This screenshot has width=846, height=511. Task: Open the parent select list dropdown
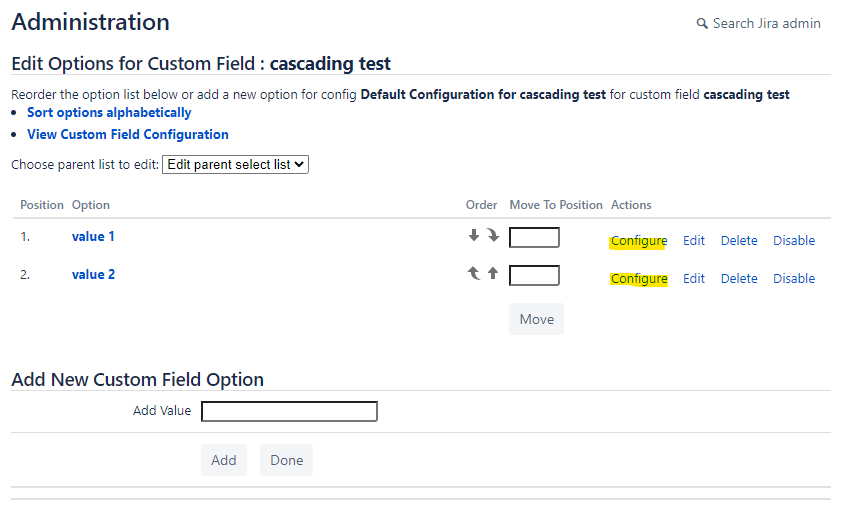click(235, 164)
